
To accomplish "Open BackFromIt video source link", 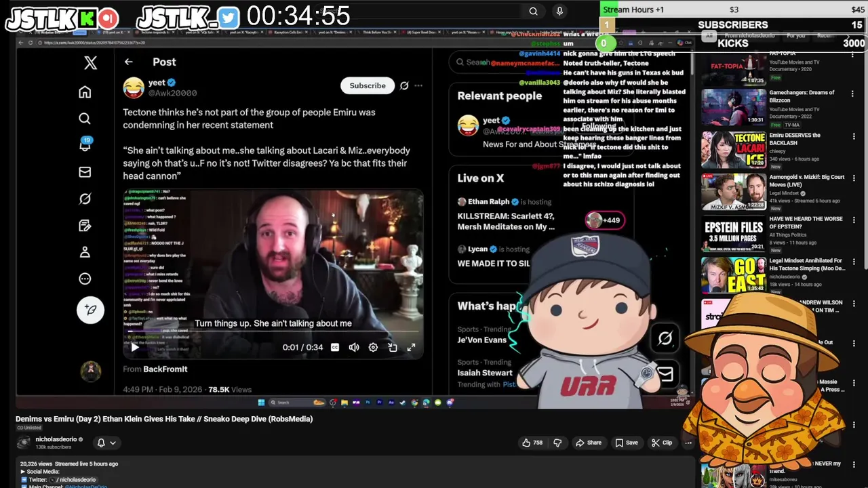I will click(165, 369).
